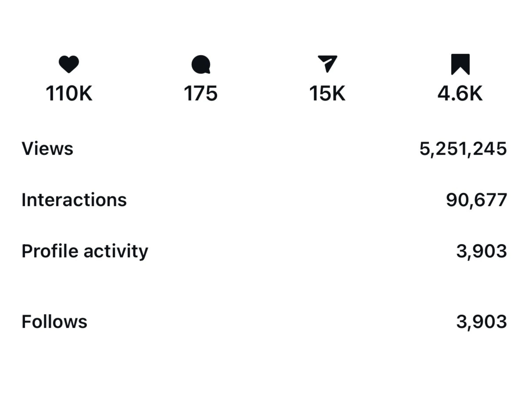Open the Follows metric label
Screen dimensions: 532x399
point(54,322)
